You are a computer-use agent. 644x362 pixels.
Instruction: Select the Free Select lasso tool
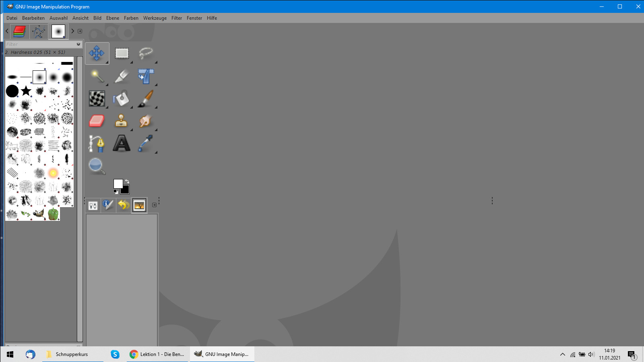[146, 53]
